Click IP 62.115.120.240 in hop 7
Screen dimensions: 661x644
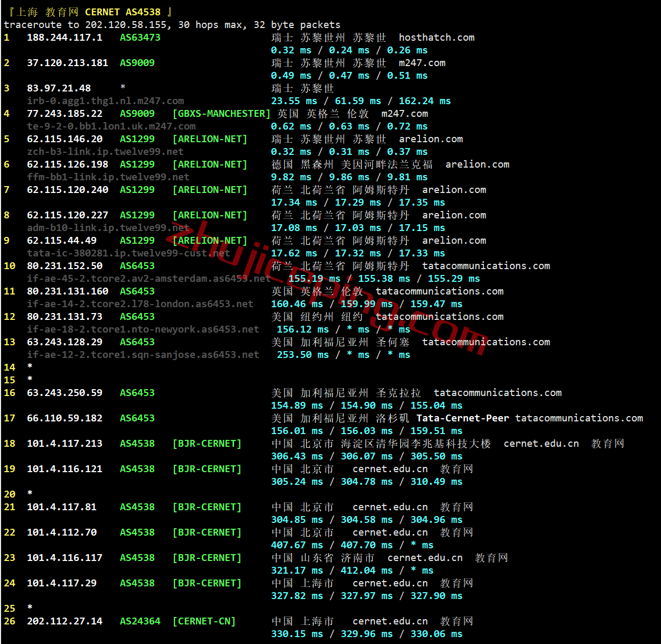click(68, 190)
